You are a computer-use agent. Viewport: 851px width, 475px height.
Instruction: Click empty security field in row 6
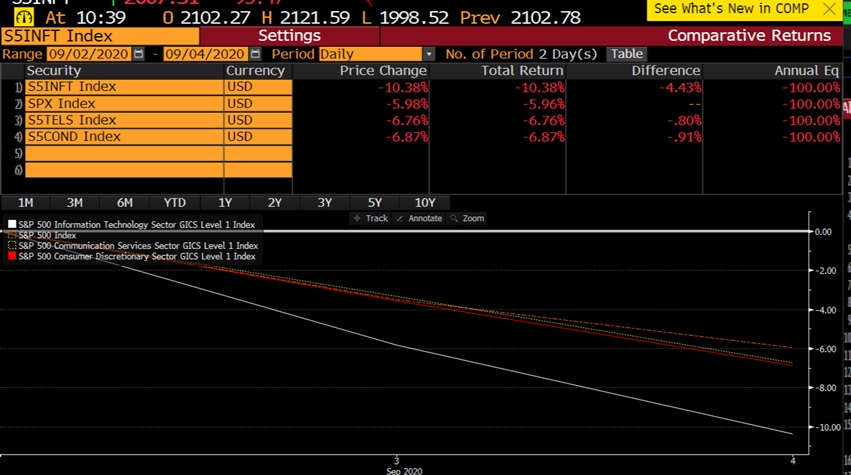(x=124, y=170)
